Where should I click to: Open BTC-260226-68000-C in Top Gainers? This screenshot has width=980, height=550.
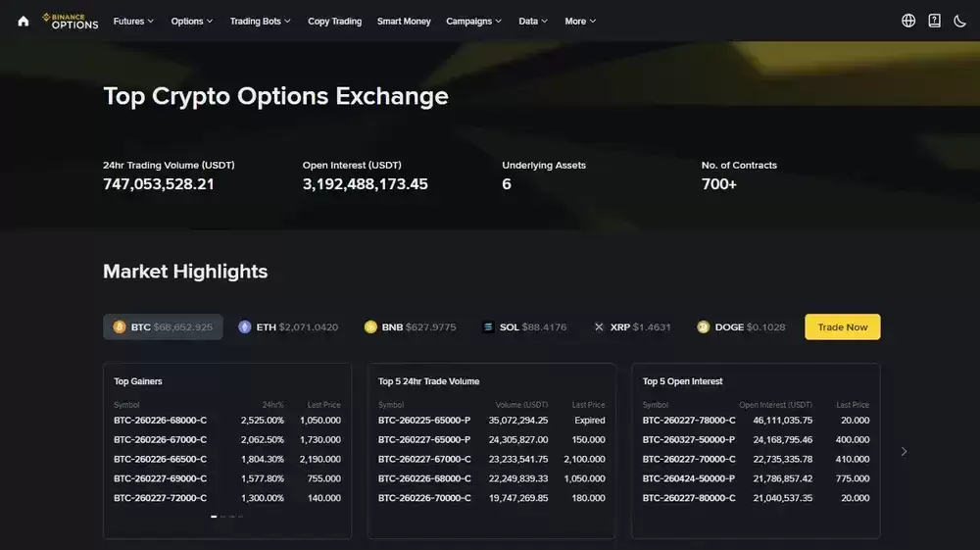(227, 420)
